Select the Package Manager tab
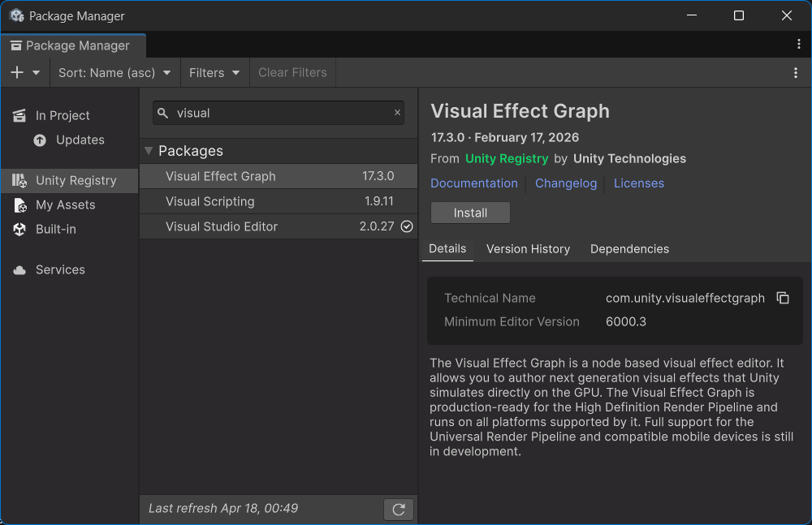Viewport: 812px width, 525px height. 73,45
